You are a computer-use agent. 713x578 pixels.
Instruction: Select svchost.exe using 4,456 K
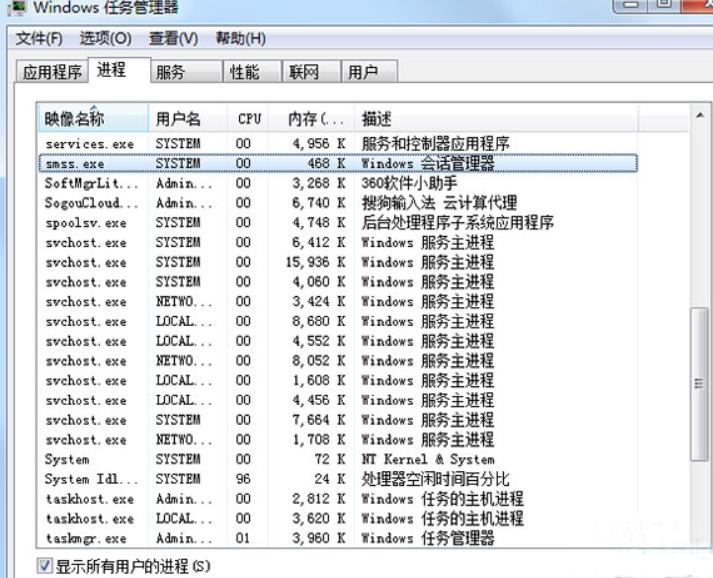click(338, 400)
